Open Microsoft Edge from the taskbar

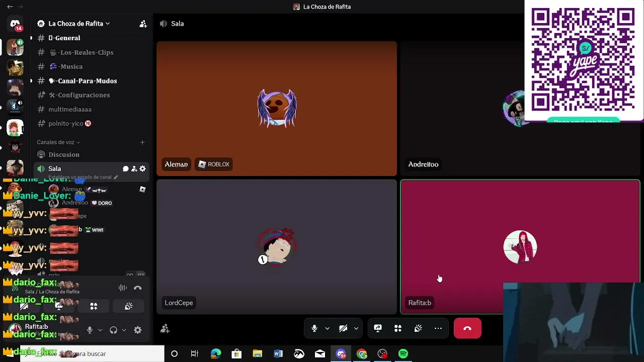[x=216, y=354]
